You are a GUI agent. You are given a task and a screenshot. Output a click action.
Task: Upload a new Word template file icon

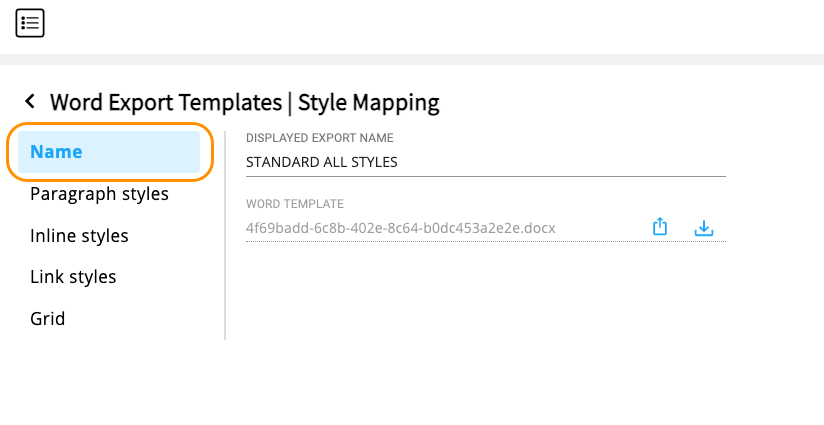click(660, 227)
